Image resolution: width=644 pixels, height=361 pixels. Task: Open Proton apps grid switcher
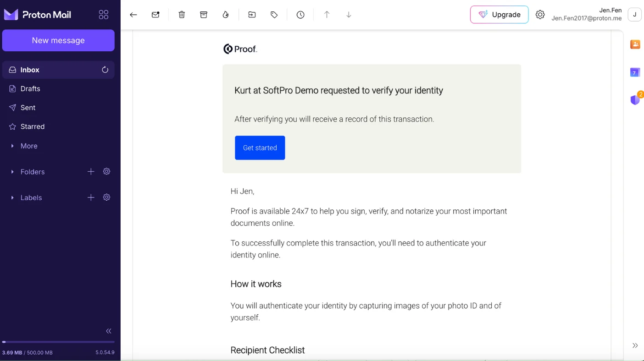tap(104, 15)
